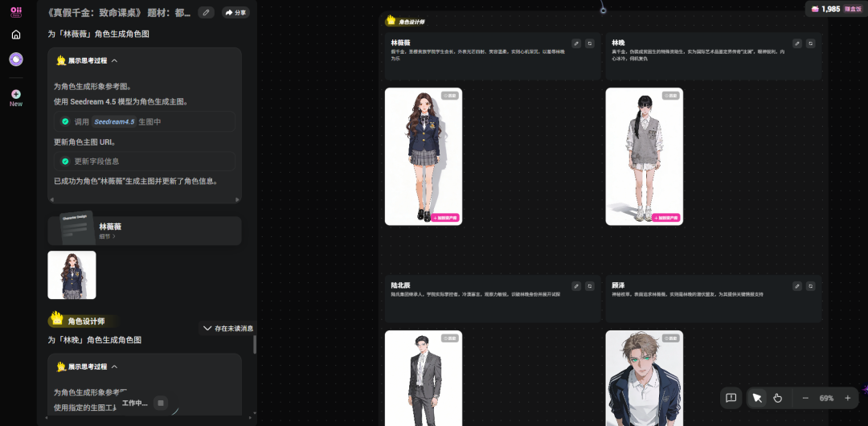This screenshot has height=426, width=868.
Task: Click the canvas connector node at top
Action: 603,10
